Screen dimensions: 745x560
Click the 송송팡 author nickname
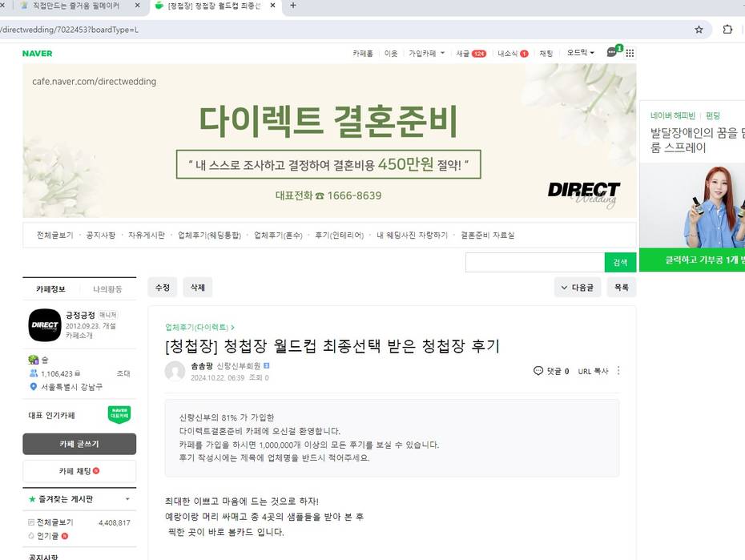[x=201, y=366]
